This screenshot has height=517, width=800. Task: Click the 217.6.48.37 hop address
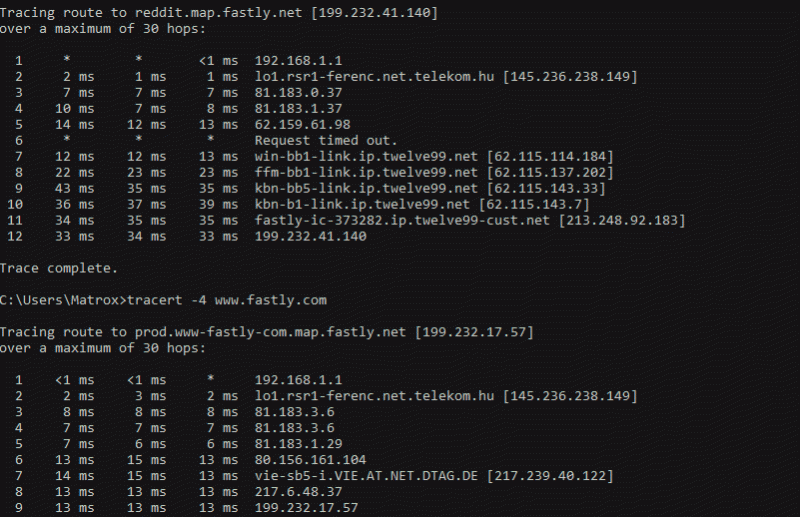[x=298, y=492]
